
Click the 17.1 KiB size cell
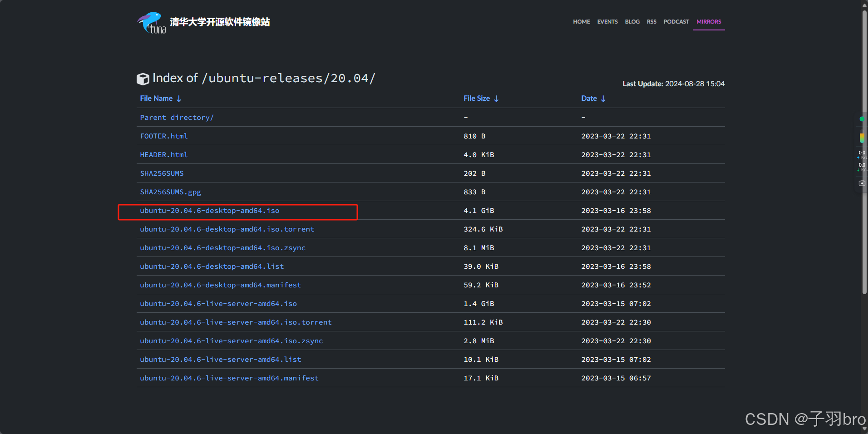[x=481, y=378]
